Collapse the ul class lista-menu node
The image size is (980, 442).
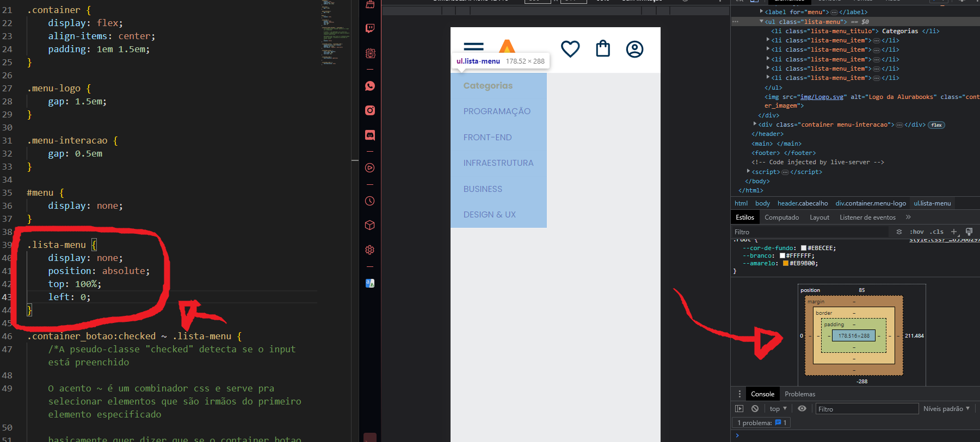click(x=761, y=21)
